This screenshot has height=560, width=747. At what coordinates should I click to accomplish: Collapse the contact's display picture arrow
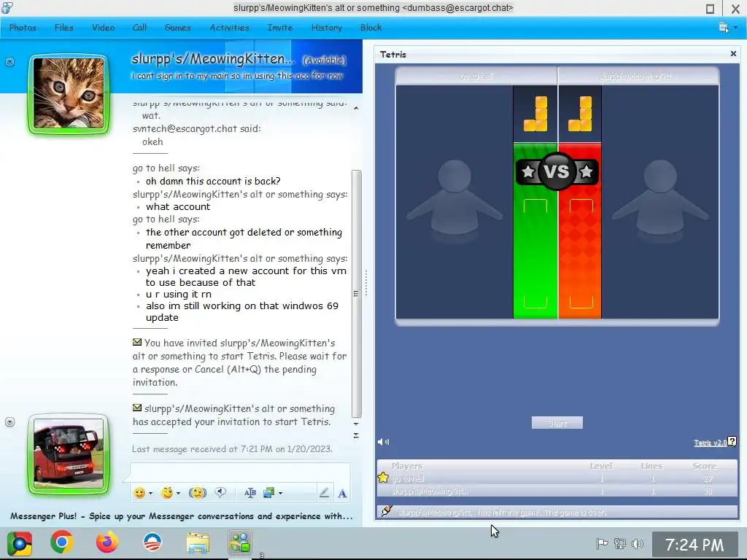[x=10, y=62]
